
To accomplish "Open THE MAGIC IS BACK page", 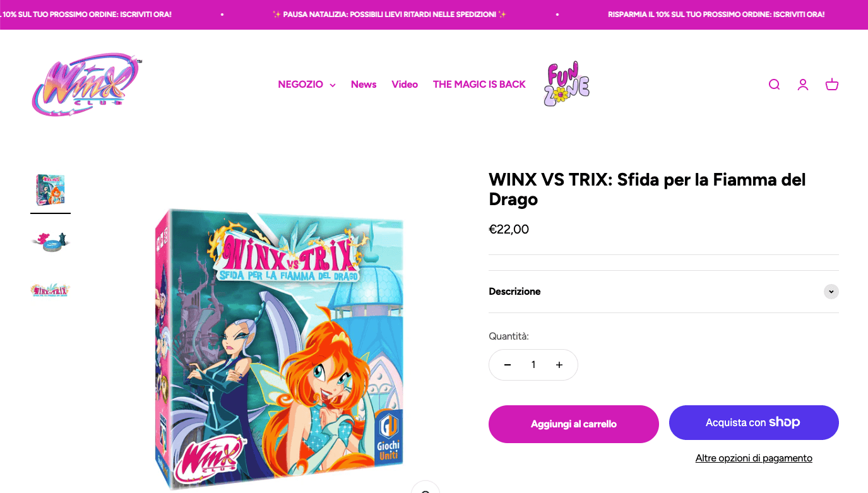I will coord(479,85).
